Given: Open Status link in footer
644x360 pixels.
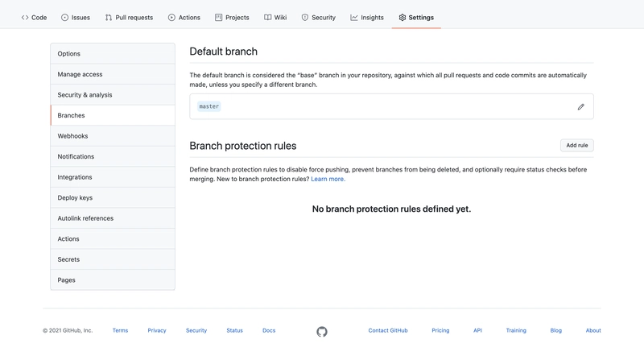Looking at the screenshot, I should [234, 330].
